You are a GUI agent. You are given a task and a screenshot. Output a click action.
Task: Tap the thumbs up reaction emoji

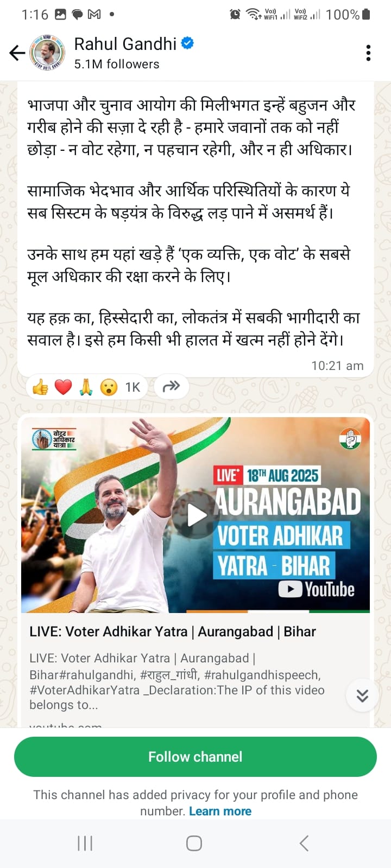[x=41, y=387]
